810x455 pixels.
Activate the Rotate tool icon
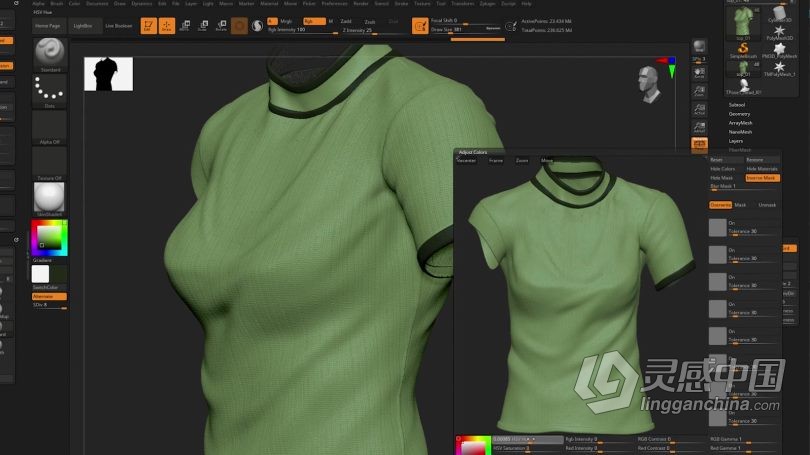(x=221, y=25)
